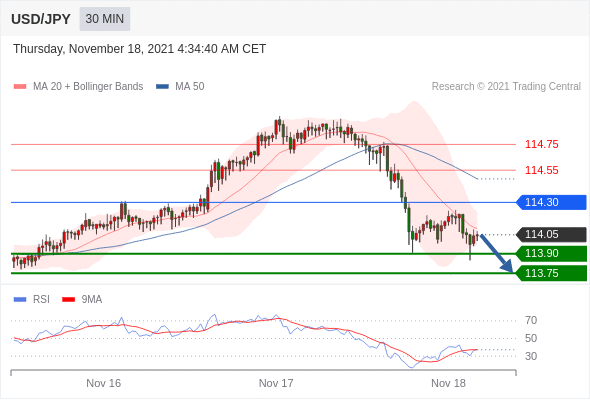590x400 pixels.
Task: Click the Nov 18 date axis label
Action: pyautogui.click(x=448, y=383)
